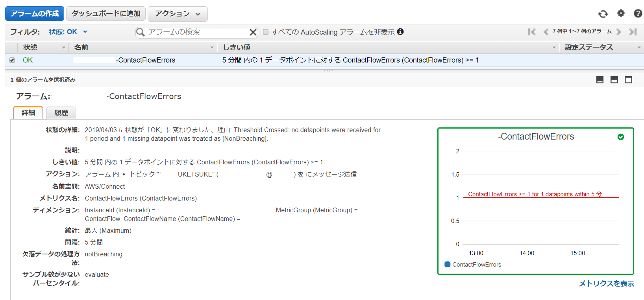The height and width of the screenshot is (300, 644).
Task: Sort by 状態 column arrow
Action: [63, 48]
